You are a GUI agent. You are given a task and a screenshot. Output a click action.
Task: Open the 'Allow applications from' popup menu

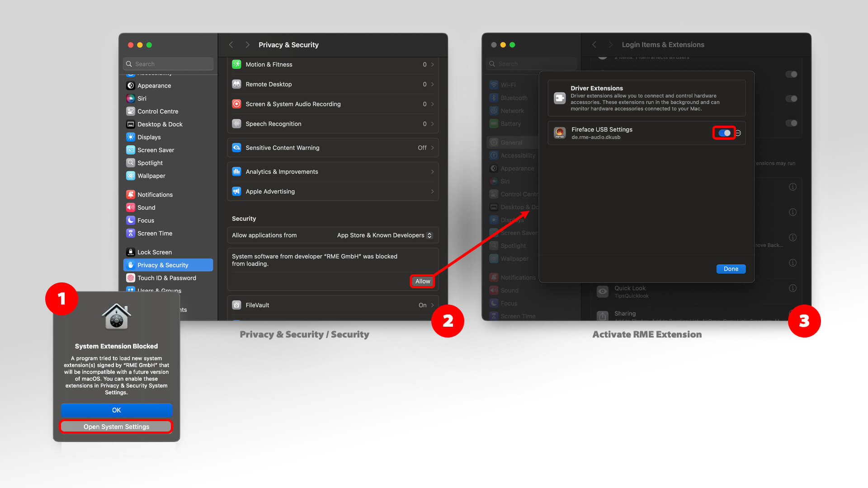coord(385,235)
